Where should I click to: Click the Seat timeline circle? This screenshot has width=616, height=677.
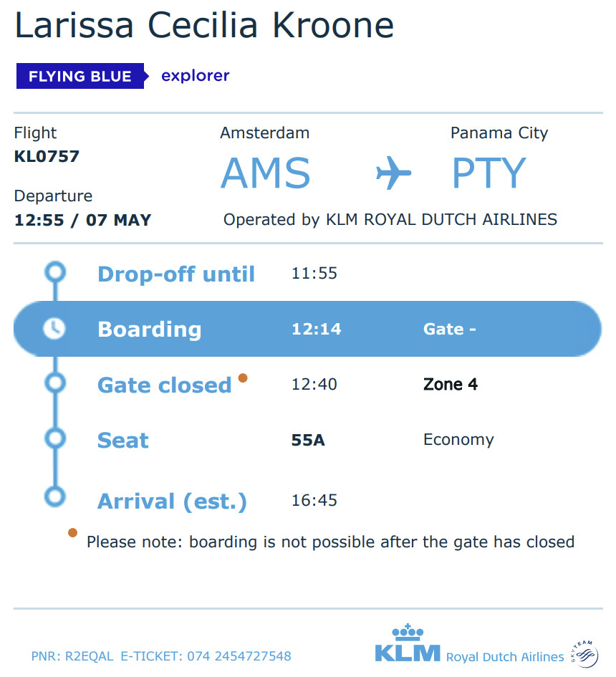click(x=55, y=438)
